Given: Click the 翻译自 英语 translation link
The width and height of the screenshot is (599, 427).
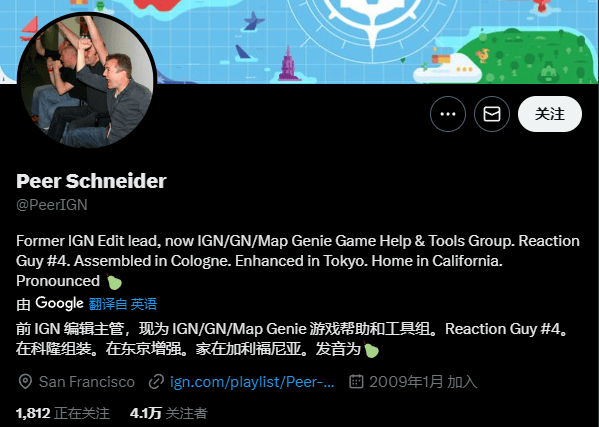Looking at the screenshot, I should pos(123,304).
